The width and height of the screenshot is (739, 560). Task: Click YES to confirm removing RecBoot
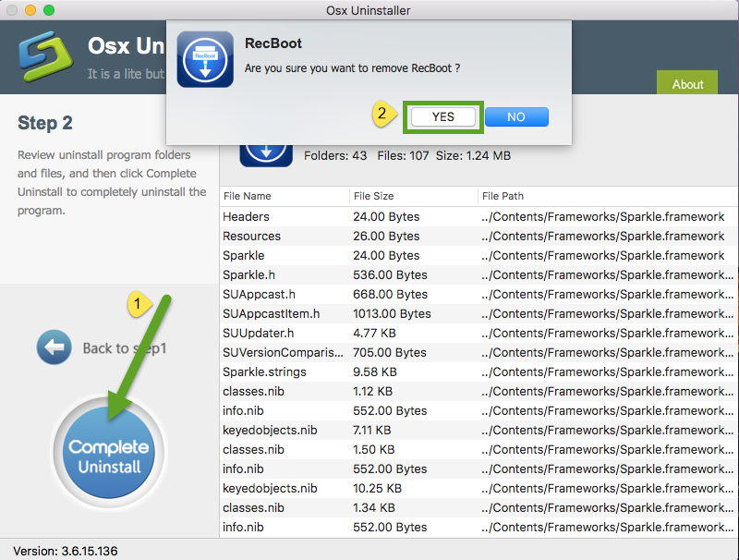point(442,116)
